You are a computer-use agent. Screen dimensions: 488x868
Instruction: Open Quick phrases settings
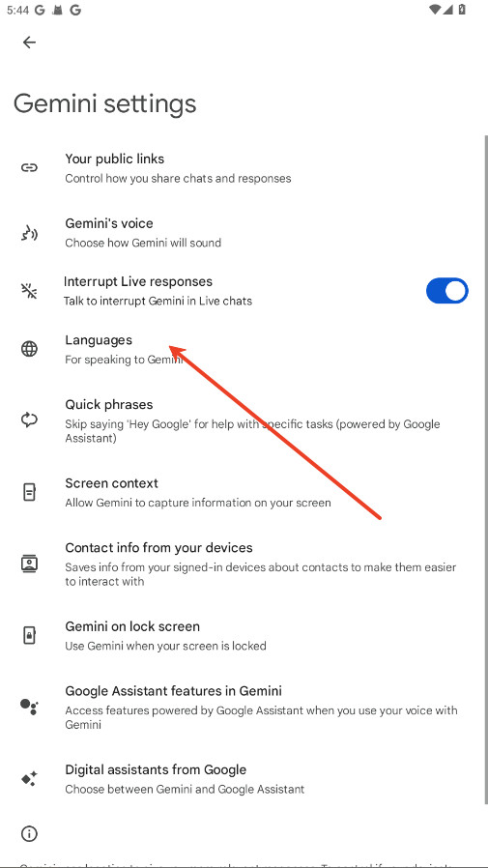tap(244, 420)
